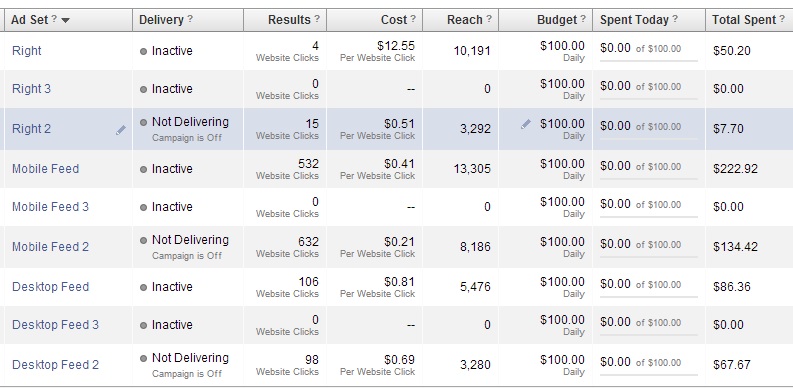Open the Mobile Feed 2 ad set
Image resolution: width=793 pixels, height=388 pixels.
pos(51,247)
